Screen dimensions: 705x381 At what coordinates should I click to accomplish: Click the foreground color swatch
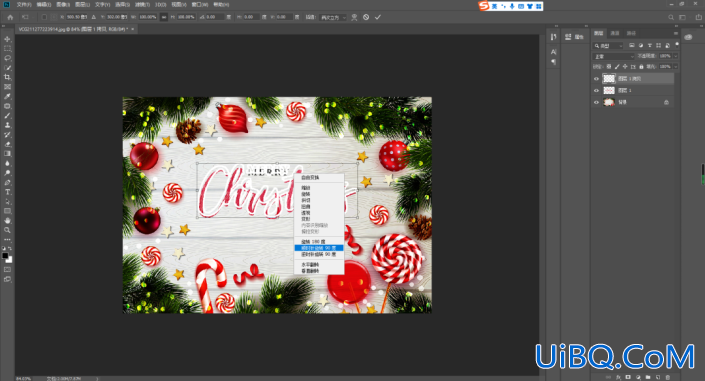(5, 255)
